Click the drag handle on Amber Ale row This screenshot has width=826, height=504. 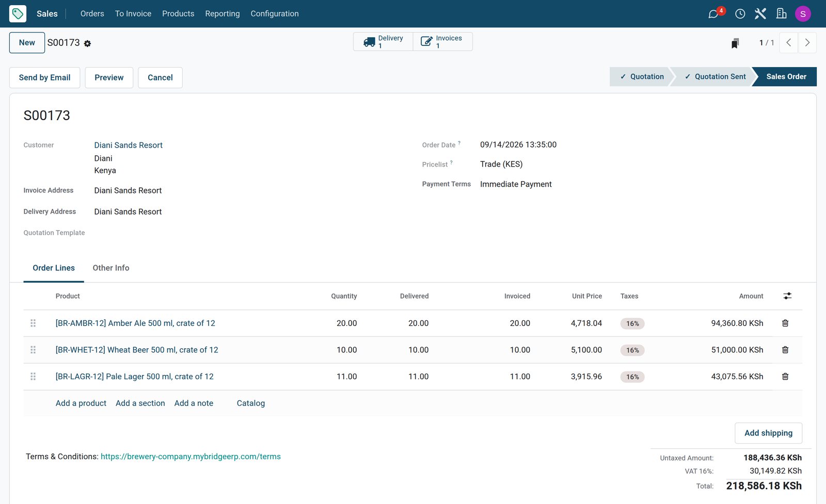(x=33, y=323)
